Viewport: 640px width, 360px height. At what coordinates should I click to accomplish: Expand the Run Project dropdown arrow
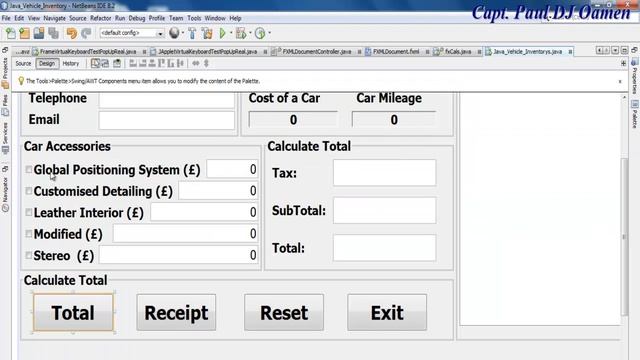click(231, 33)
